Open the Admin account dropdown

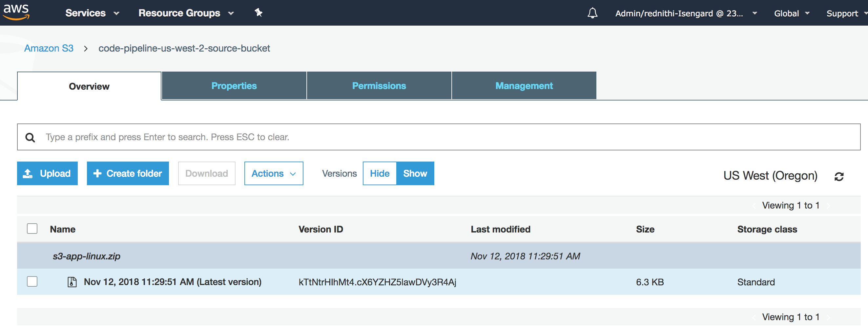[x=686, y=13]
